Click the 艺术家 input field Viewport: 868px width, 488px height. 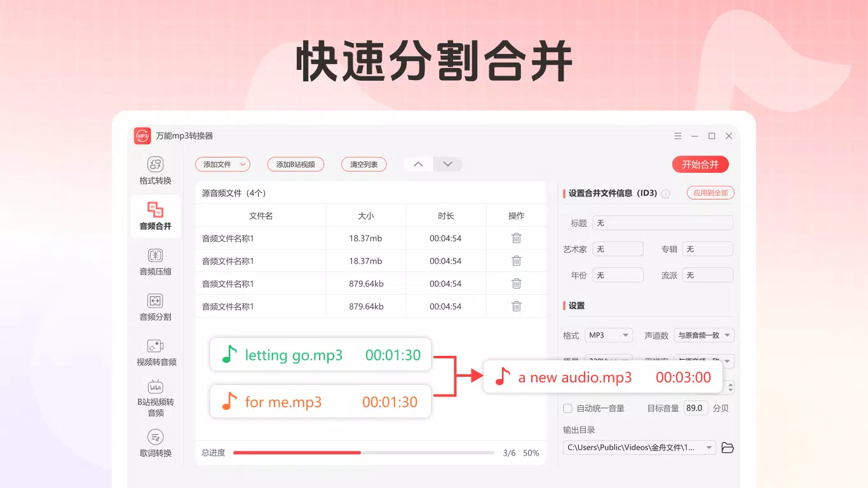(618, 249)
